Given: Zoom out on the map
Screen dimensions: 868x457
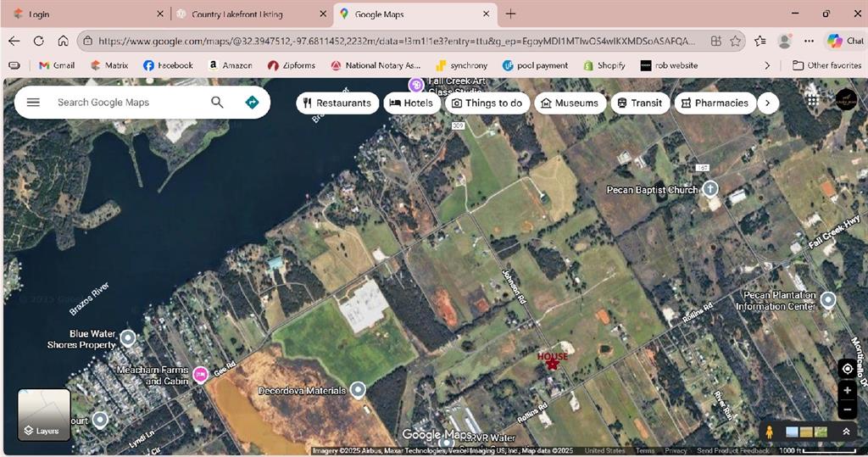Looking at the screenshot, I should coord(846,410).
